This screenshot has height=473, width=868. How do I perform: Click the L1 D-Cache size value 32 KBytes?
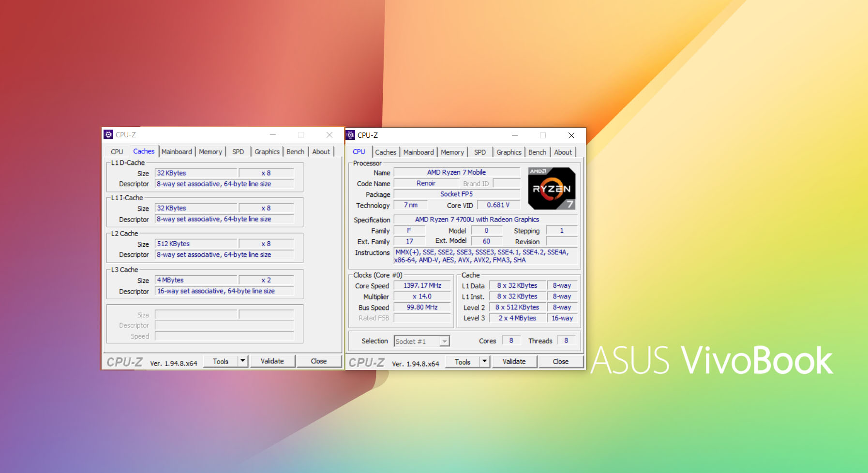[196, 173]
